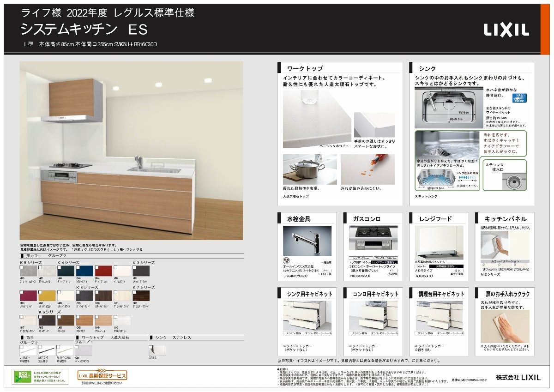Click the LIXIL logo in the header

pos(506,30)
